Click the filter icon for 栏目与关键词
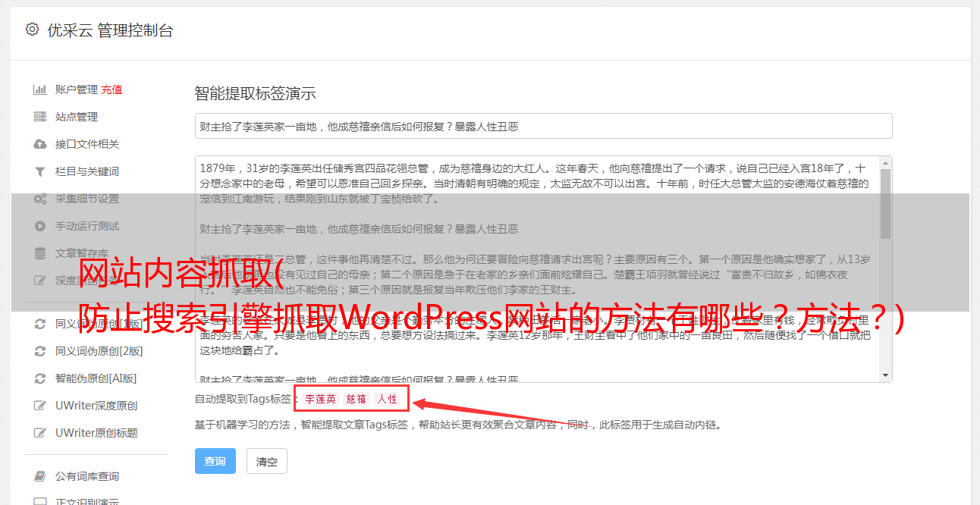The width and height of the screenshot is (980, 505). 40,171
